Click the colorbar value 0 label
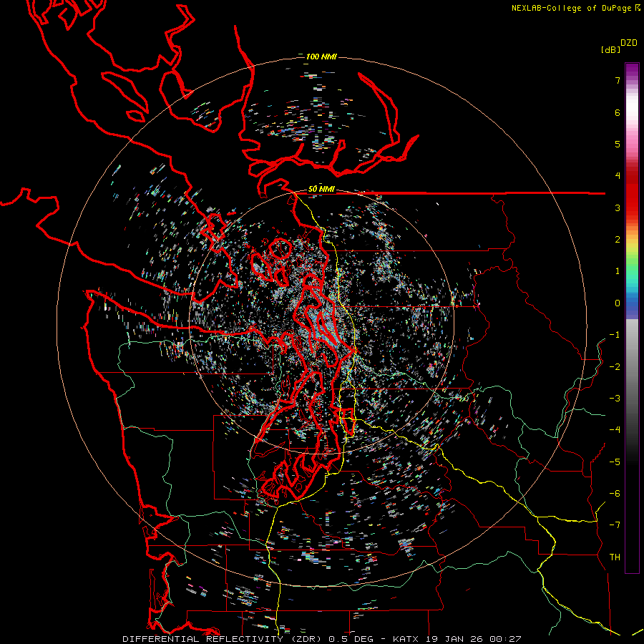Image resolution: width=644 pixels, height=644 pixels. point(618,303)
